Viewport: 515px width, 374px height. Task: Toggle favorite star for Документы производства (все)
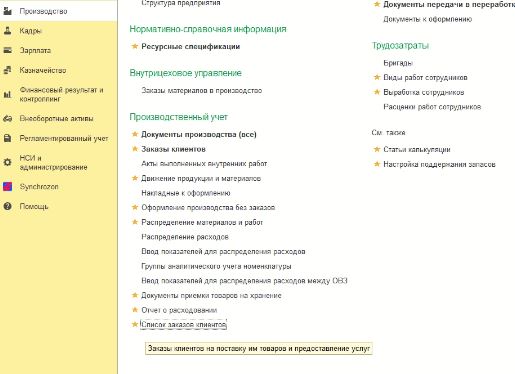coord(135,134)
